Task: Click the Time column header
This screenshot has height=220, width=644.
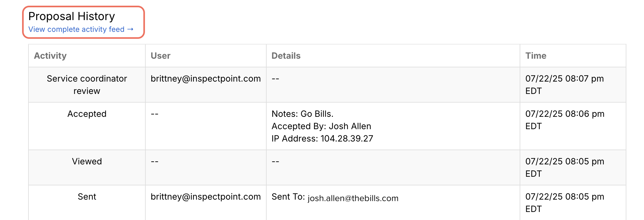Action: click(x=536, y=56)
